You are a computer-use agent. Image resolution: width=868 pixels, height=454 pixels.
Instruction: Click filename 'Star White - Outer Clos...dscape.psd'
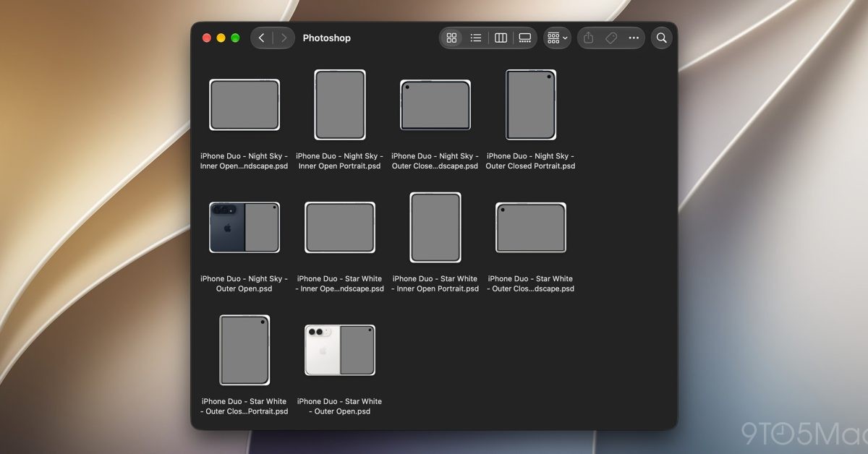point(531,284)
